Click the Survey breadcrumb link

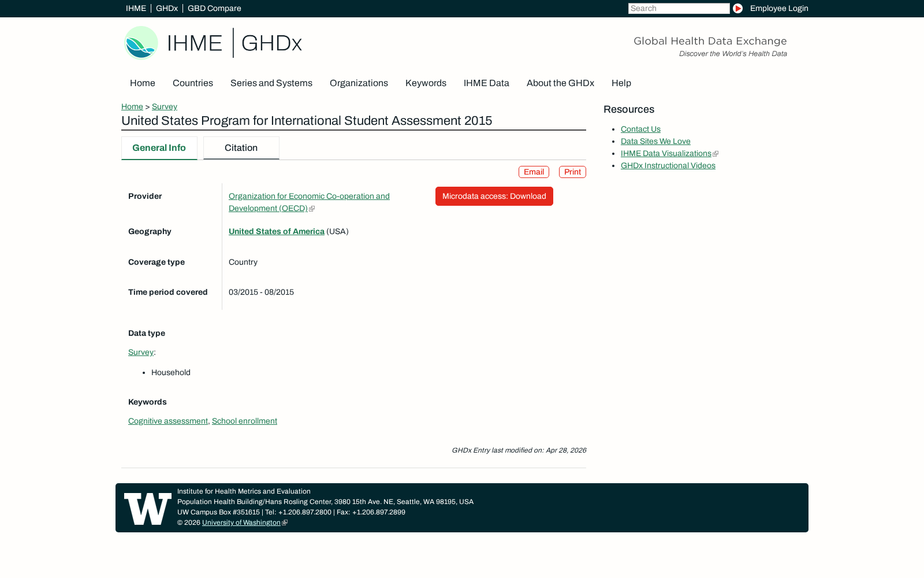coord(165,107)
